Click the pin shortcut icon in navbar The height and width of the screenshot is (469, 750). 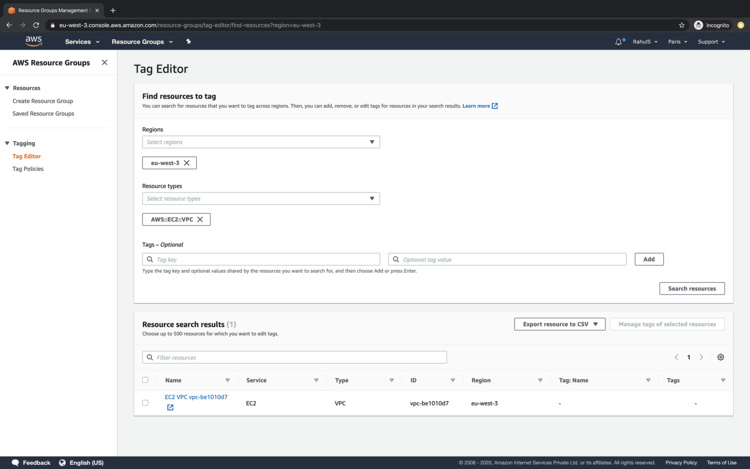[188, 42]
